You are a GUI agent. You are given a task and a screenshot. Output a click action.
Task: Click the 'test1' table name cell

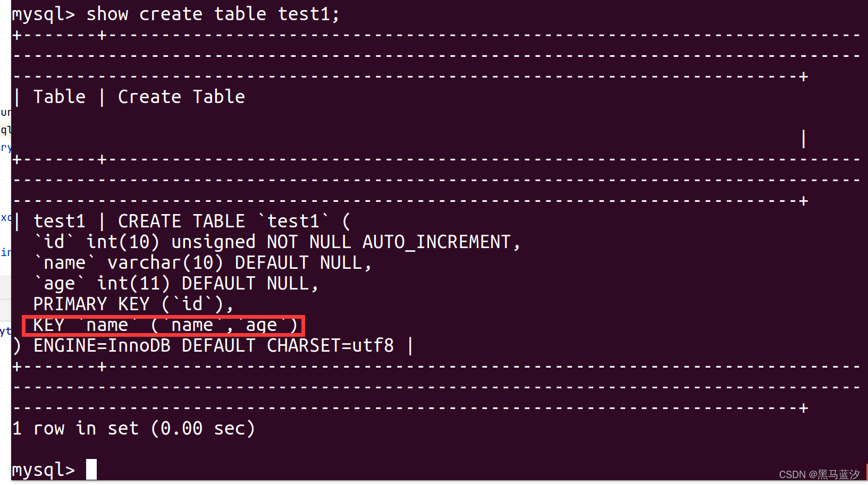pyautogui.click(x=59, y=221)
